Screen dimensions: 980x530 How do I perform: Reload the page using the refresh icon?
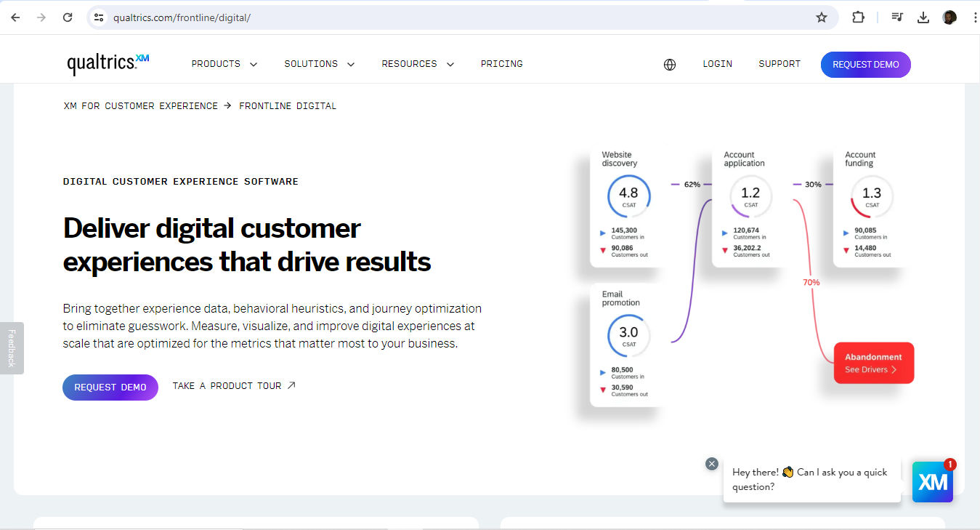(68, 16)
